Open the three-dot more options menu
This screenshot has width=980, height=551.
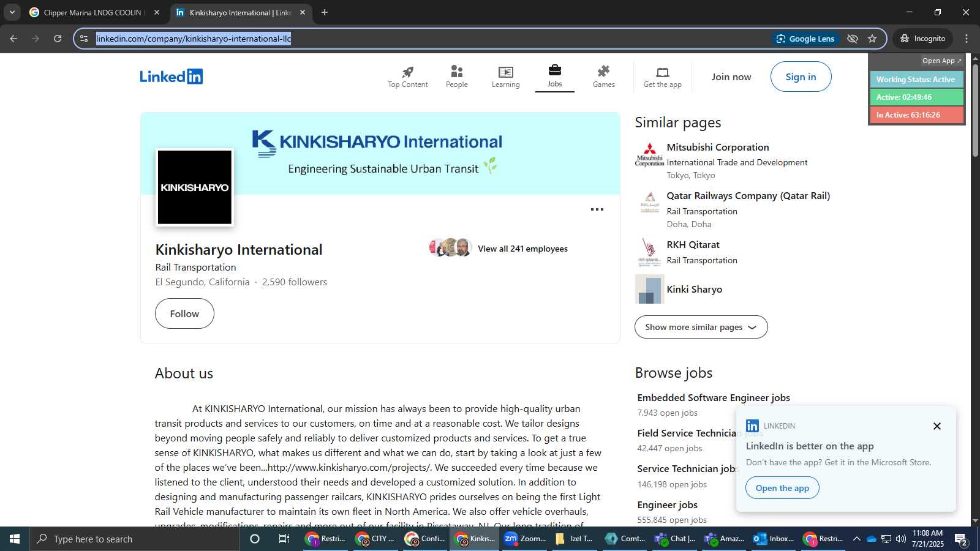[597, 209]
